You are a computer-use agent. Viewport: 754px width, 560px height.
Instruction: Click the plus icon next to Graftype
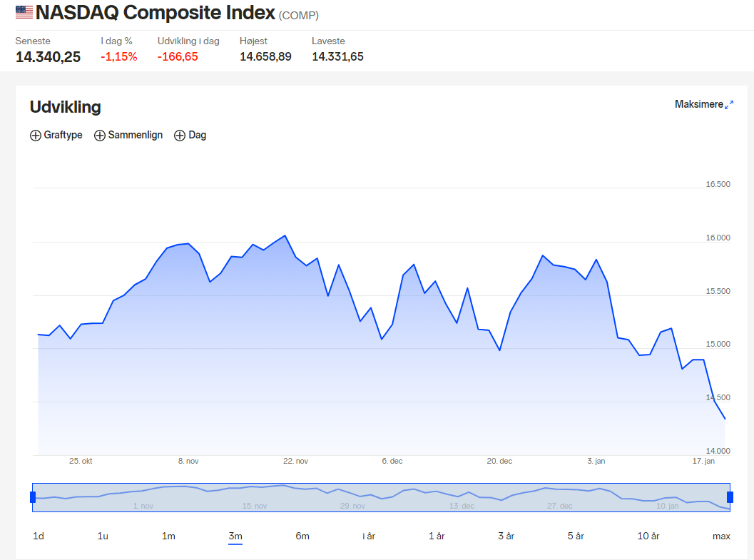pyautogui.click(x=35, y=136)
